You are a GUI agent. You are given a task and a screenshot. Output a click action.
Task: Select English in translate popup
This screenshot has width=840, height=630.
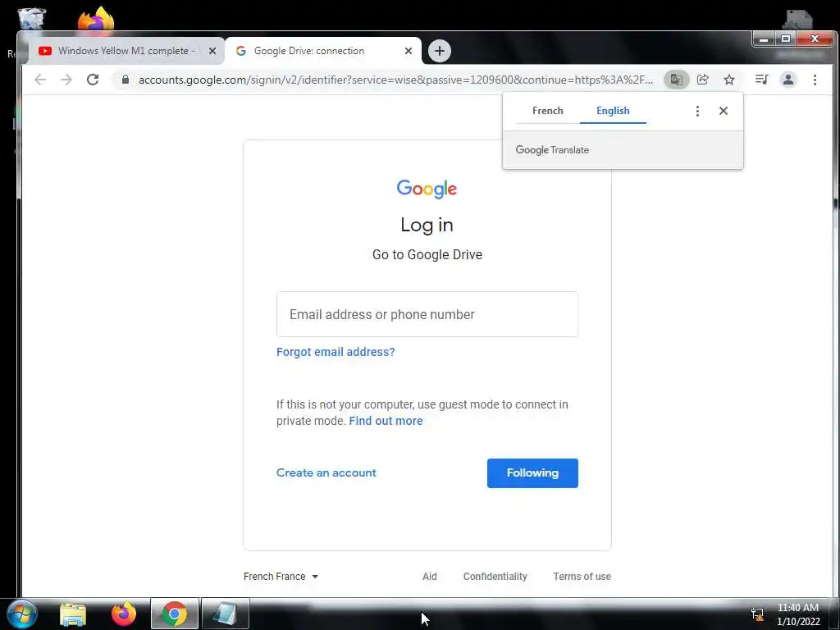tap(613, 111)
